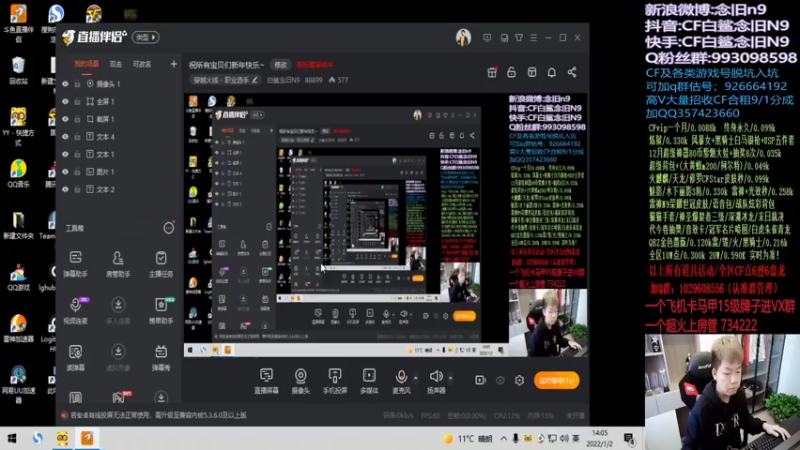Screen dimensions: 800x450
Task: Open settings gear beside stop-stream button
Action: point(519,380)
